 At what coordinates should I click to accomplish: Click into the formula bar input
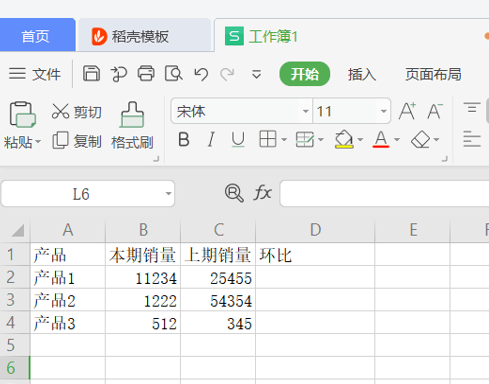(x=385, y=193)
